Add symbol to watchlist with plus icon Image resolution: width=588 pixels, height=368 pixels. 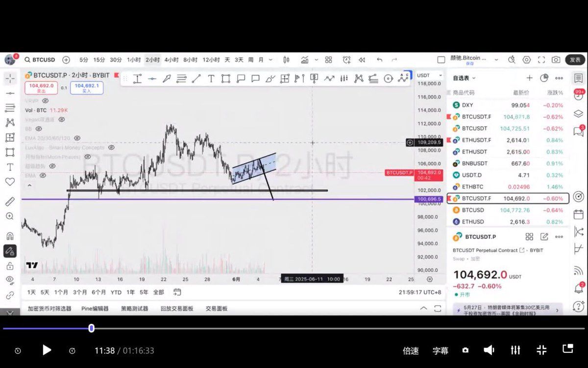529,78
